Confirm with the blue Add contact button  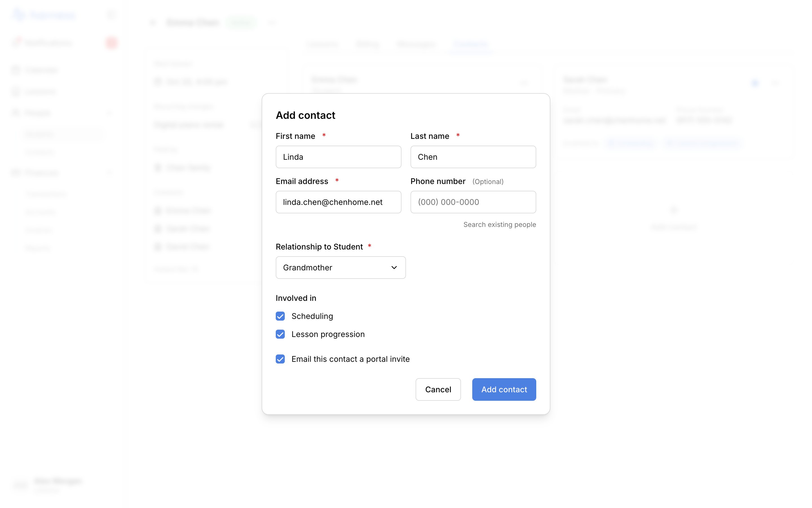(x=504, y=389)
